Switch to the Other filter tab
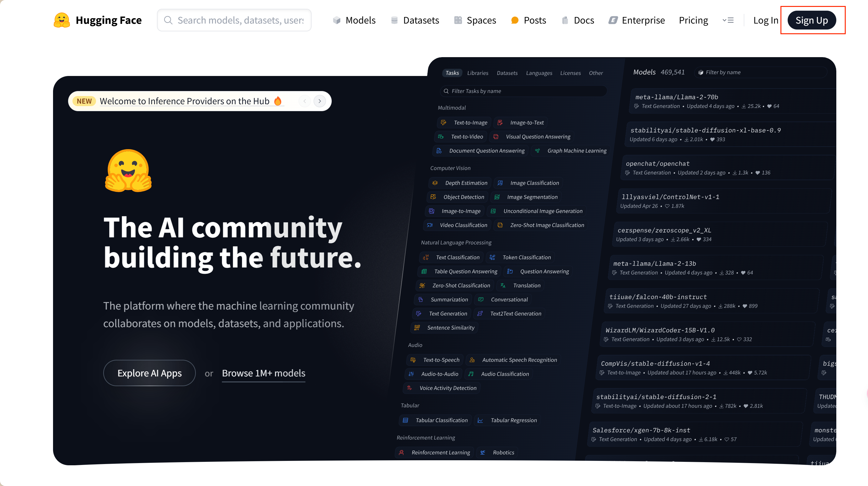Viewport: 868px width, 486px height. click(x=596, y=73)
